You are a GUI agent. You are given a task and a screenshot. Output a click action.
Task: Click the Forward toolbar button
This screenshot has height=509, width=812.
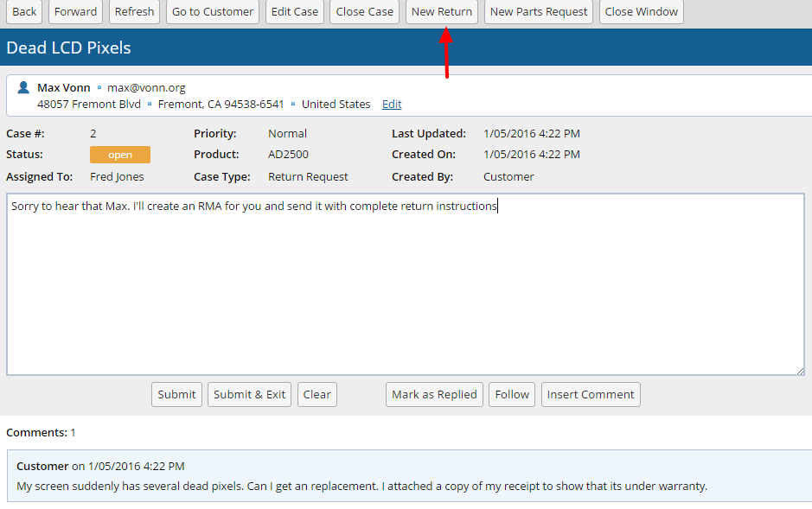(76, 12)
